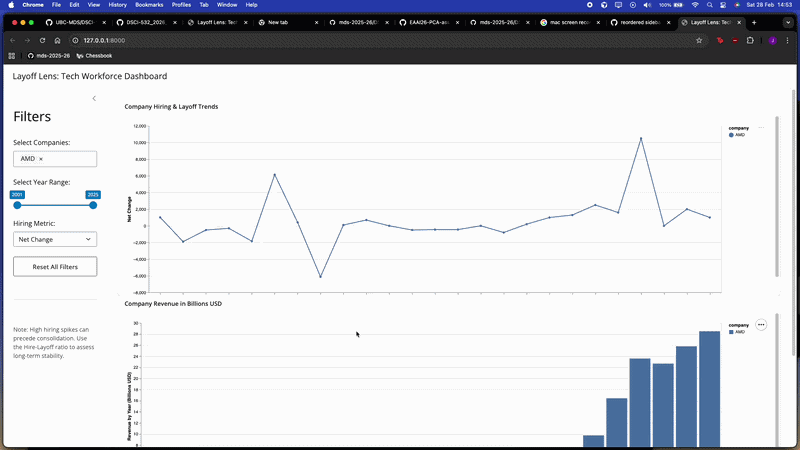Collapse the Filters sidebar with the chevron
The height and width of the screenshot is (450, 800).
click(94, 98)
